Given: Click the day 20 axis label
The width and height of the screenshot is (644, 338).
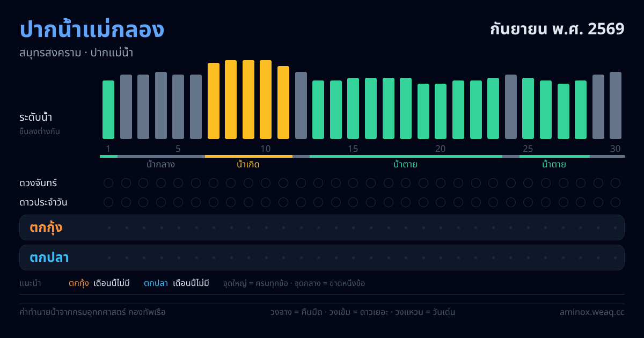Looking at the screenshot, I should tap(441, 149).
